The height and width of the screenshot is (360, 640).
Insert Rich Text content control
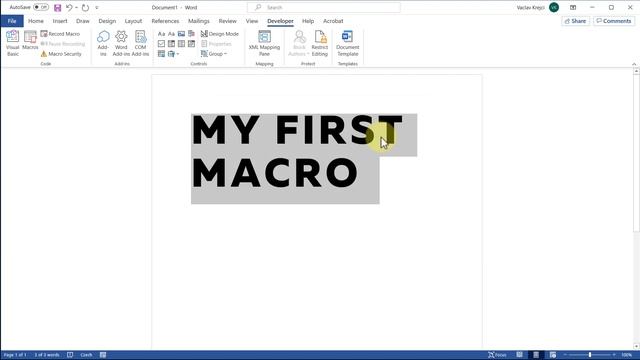162,34
